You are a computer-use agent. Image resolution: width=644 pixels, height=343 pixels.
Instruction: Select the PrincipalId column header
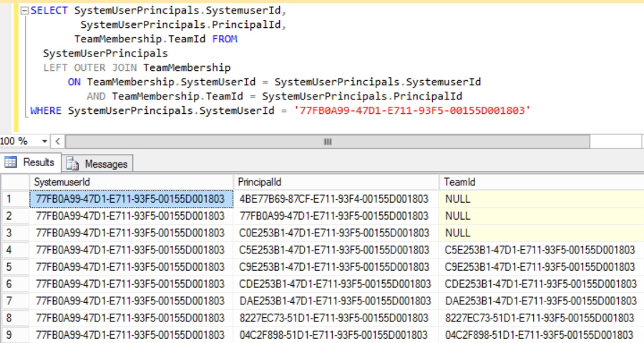(336, 182)
